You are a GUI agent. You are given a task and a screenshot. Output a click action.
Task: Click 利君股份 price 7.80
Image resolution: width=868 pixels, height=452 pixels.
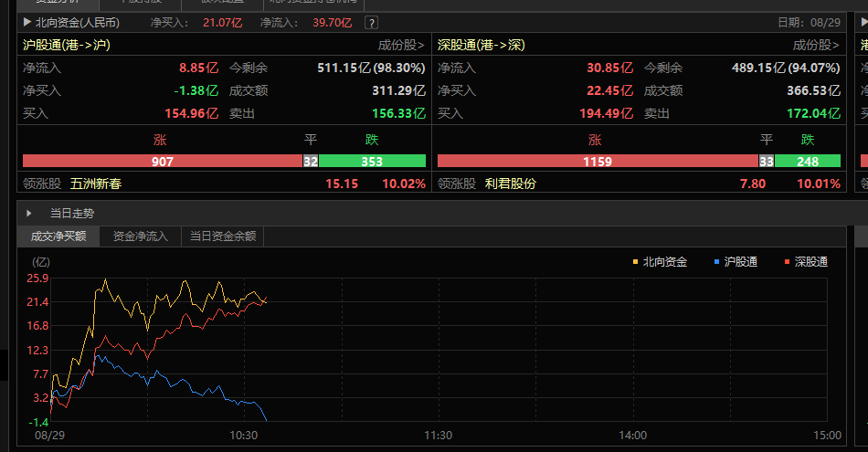(x=753, y=184)
